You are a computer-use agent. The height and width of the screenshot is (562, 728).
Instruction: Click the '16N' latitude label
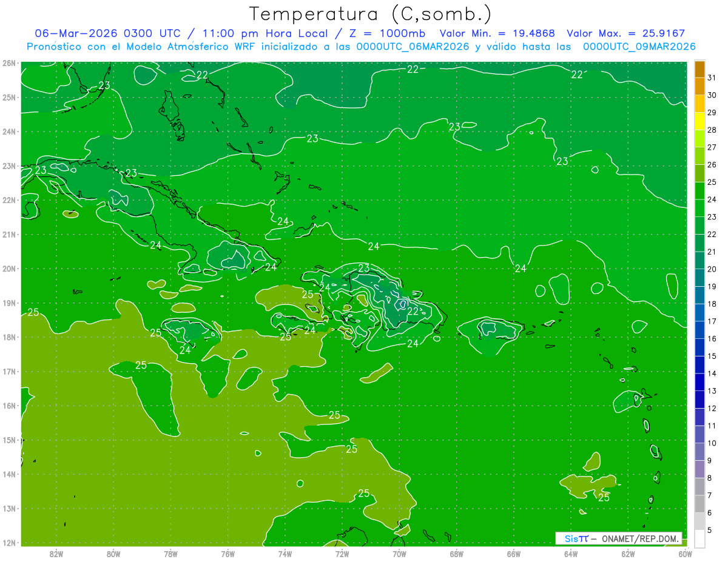[8, 406]
